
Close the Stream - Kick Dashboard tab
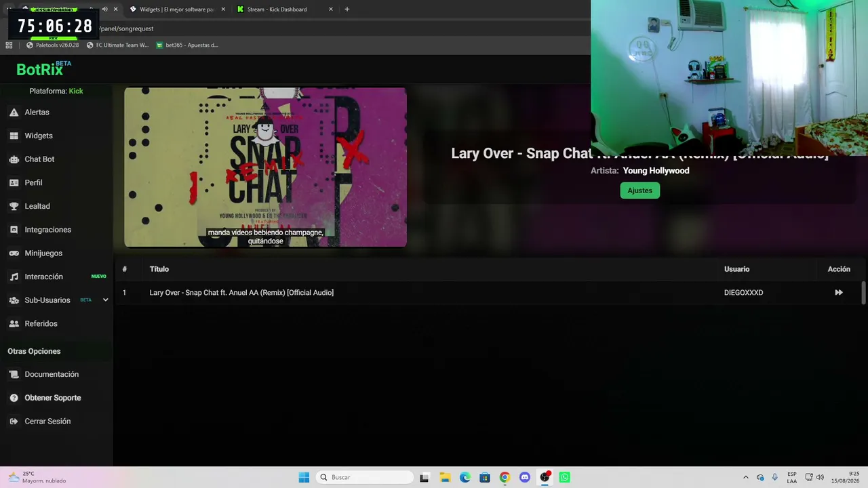[x=331, y=9]
